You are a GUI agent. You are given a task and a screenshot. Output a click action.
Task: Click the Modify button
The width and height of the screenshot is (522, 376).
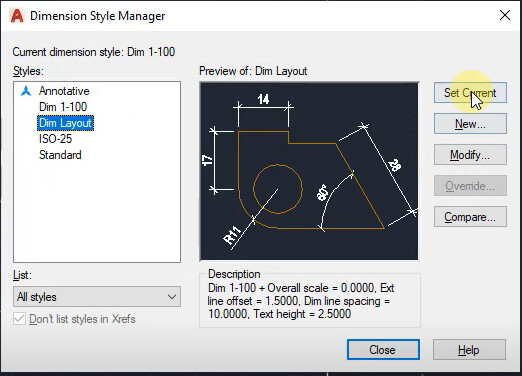coord(470,155)
